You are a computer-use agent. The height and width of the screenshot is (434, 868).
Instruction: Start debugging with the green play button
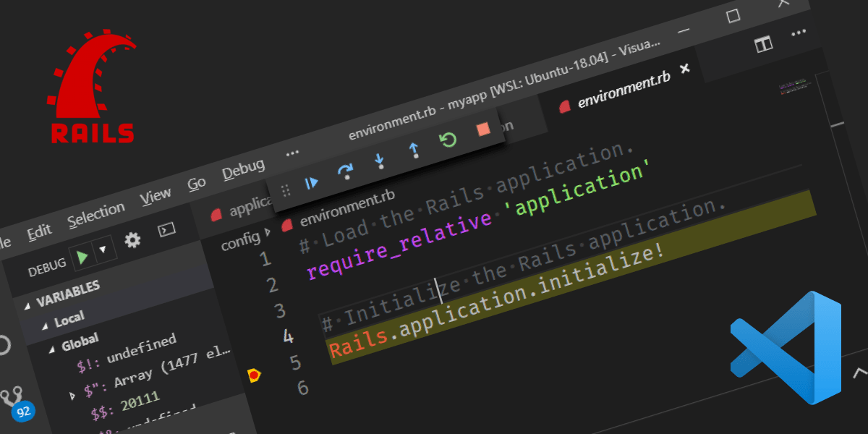[83, 258]
